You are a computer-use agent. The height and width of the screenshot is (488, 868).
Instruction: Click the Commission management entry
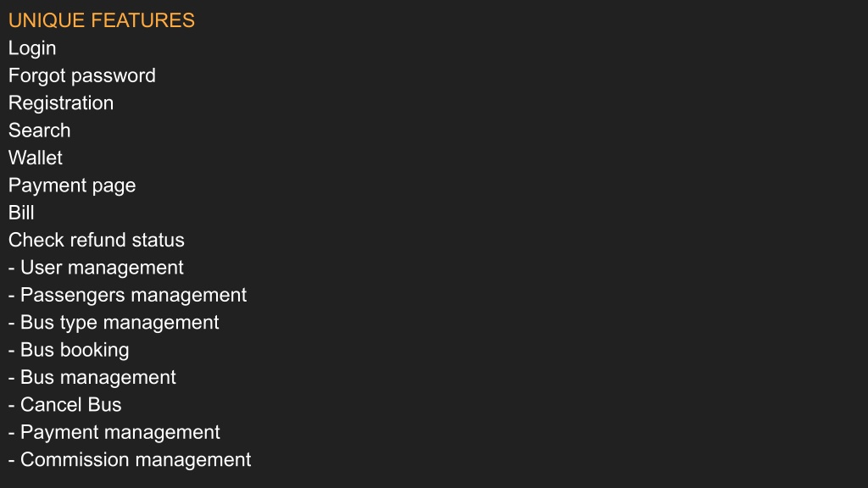130,460
